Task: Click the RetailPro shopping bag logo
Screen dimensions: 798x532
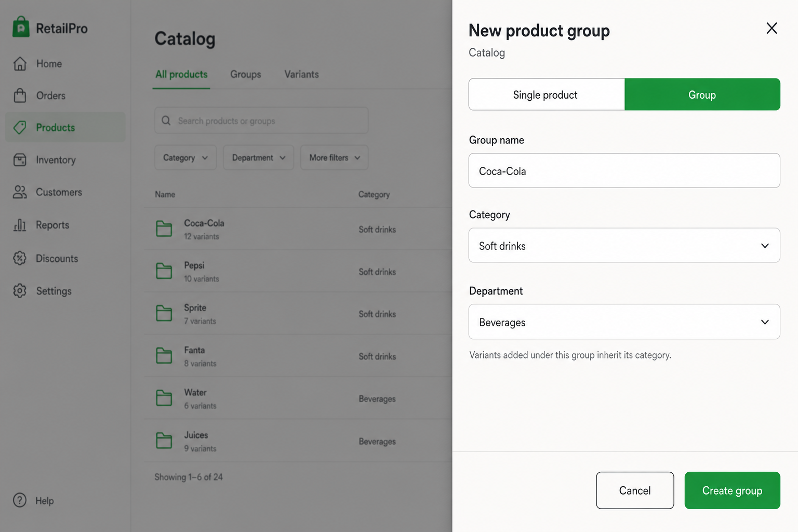Action: [x=21, y=27]
